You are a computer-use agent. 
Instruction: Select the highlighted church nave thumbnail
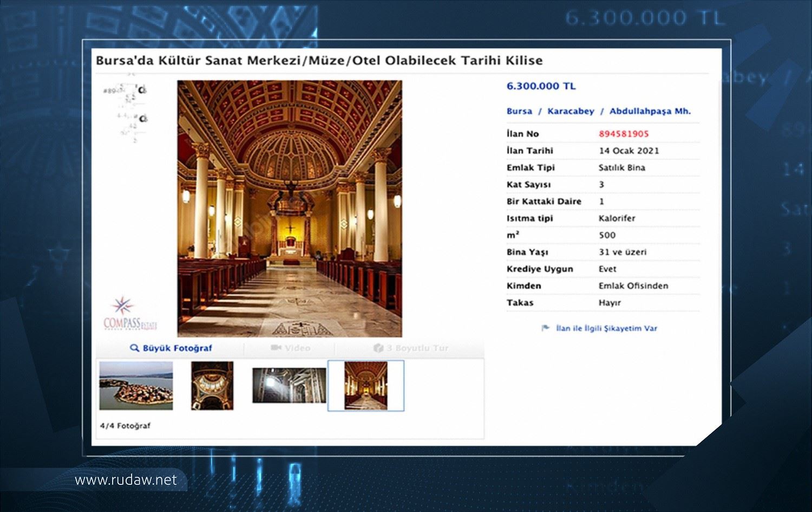366,386
